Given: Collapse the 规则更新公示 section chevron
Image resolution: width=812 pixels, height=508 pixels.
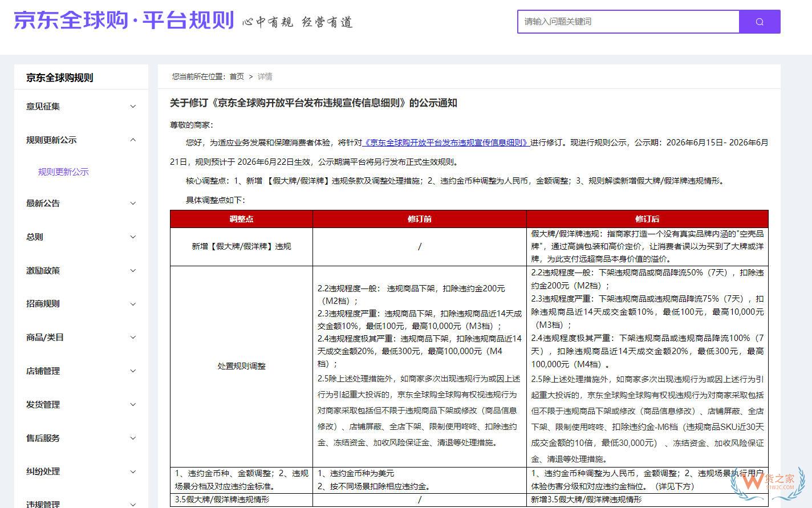Looking at the screenshot, I should tap(133, 140).
